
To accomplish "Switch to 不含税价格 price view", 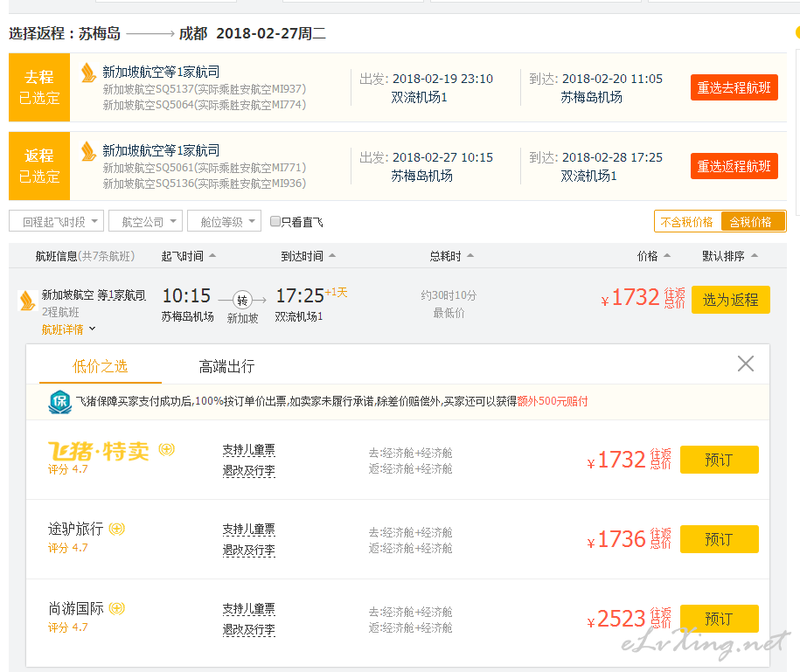I will (686, 222).
